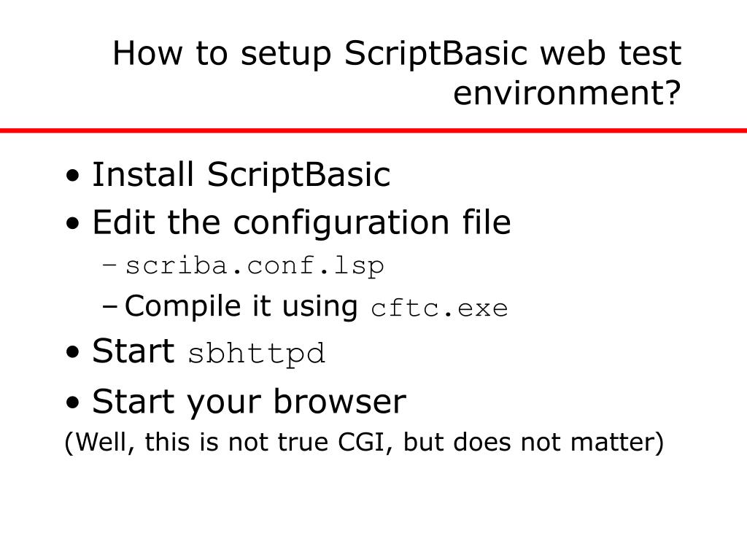Click the dash before 'Compile it using'
Viewport: 747px width, 560px height.
(x=109, y=307)
